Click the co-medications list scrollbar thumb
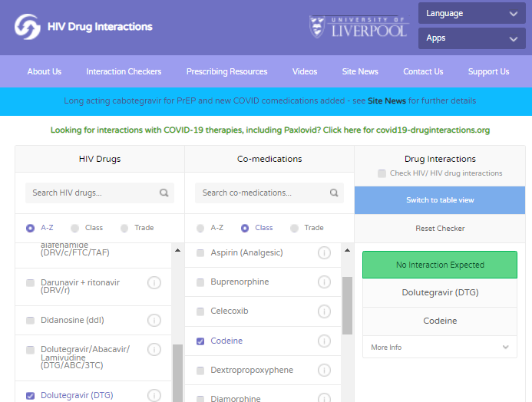532x402 pixels. pos(347,306)
